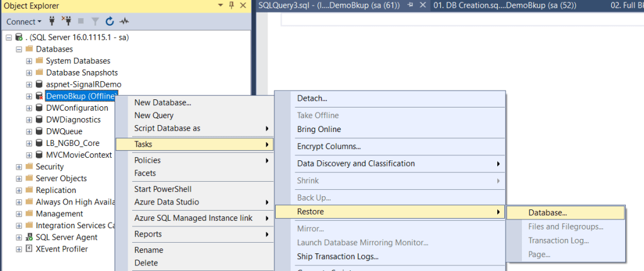Click the SQL Server Agent icon
This screenshot has height=271, width=644.
[x=29, y=237]
